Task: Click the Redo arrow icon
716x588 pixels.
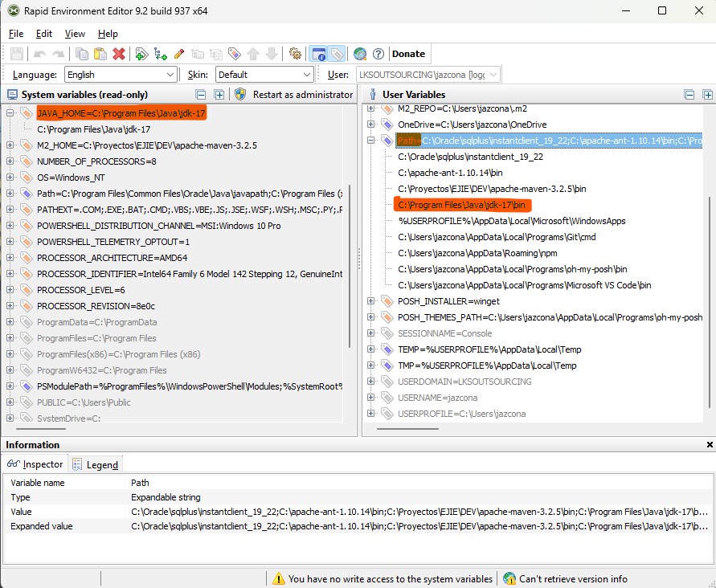Action: pos(58,54)
